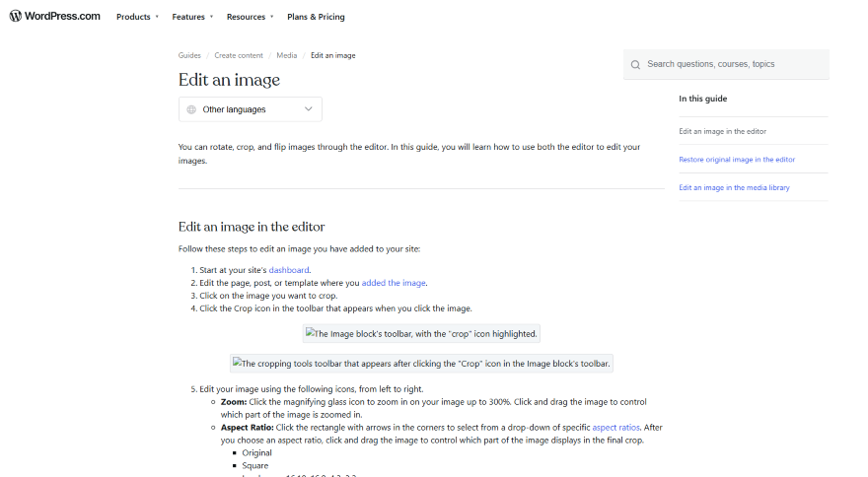Image resolution: width=868 pixels, height=477 pixels.
Task: Click the Image block's toolbar crop image placeholder
Action: pos(421,334)
